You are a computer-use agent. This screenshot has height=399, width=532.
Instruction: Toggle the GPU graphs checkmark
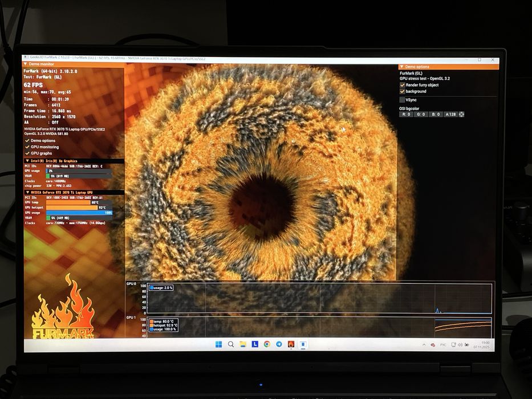click(27, 153)
